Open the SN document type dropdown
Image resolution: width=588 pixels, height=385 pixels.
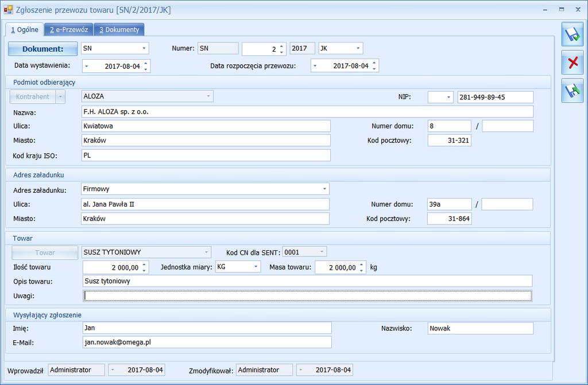pos(144,48)
